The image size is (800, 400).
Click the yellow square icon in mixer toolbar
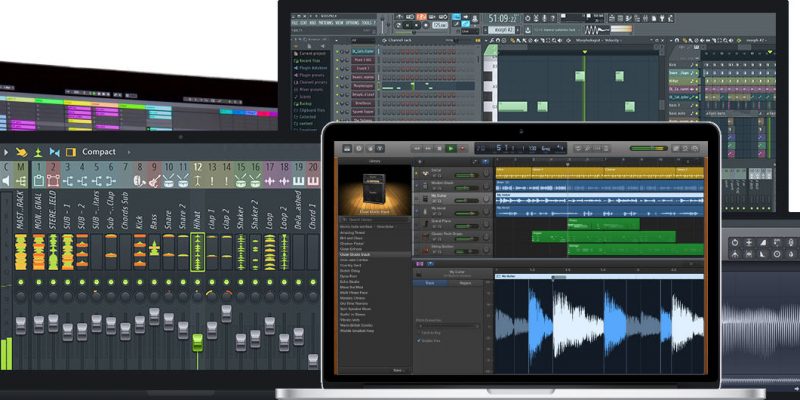coord(71,152)
